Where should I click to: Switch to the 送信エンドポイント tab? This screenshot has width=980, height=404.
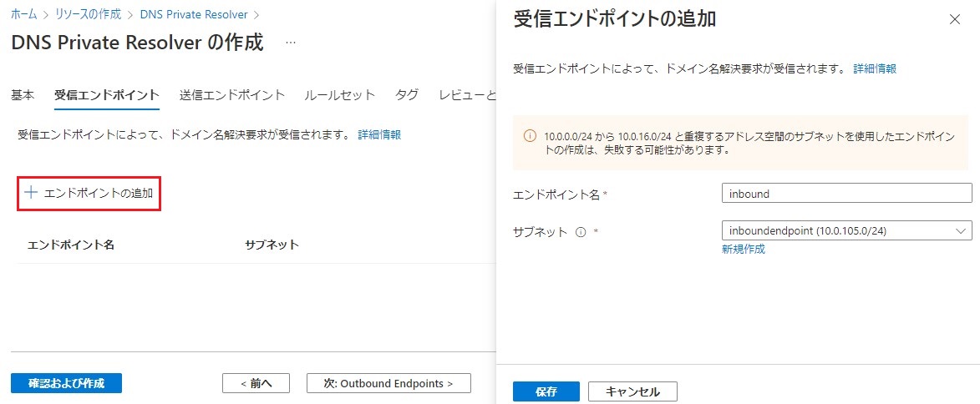(232, 95)
